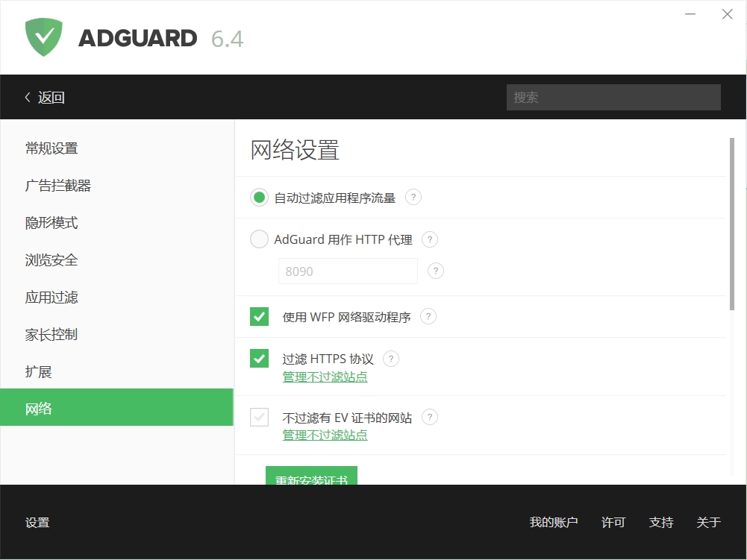Open help for 不过滤有 EV 证书的网站
Viewport: 747px width, 560px height.
coord(430,417)
